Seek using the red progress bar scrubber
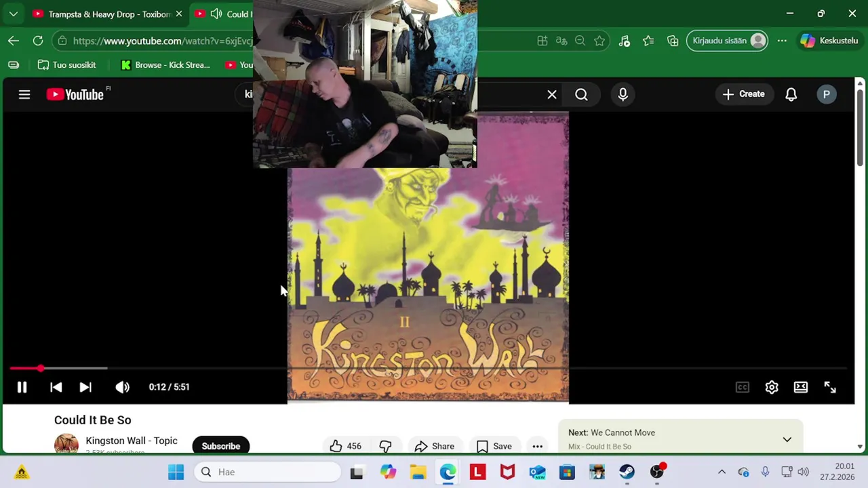 [x=41, y=368]
